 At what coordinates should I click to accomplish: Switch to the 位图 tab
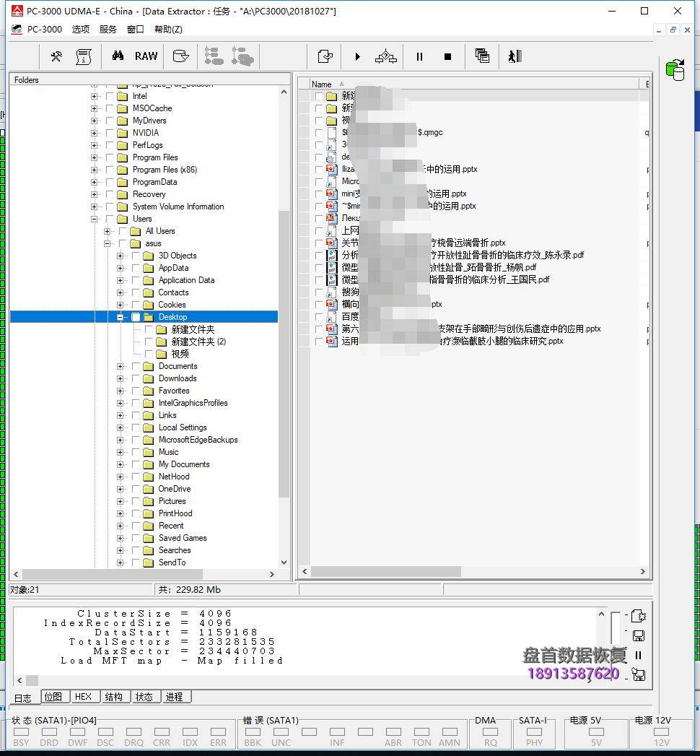pyautogui.click(x=53, y=697)
